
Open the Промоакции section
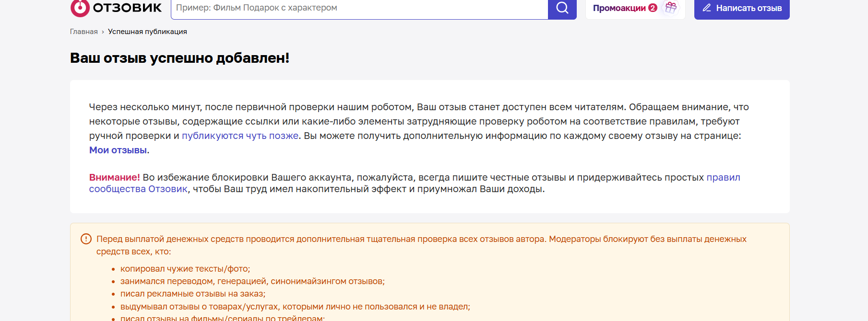point(619,8)
